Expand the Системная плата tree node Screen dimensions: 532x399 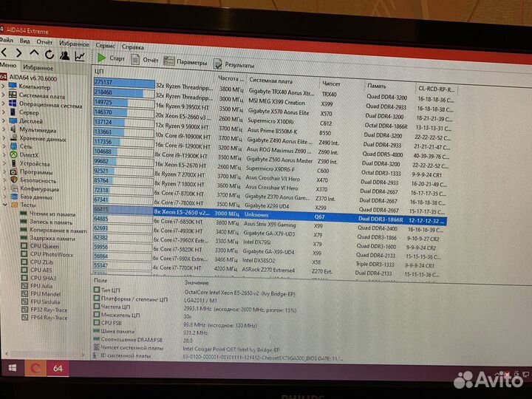pyautogui.click(x=4, y=95)
